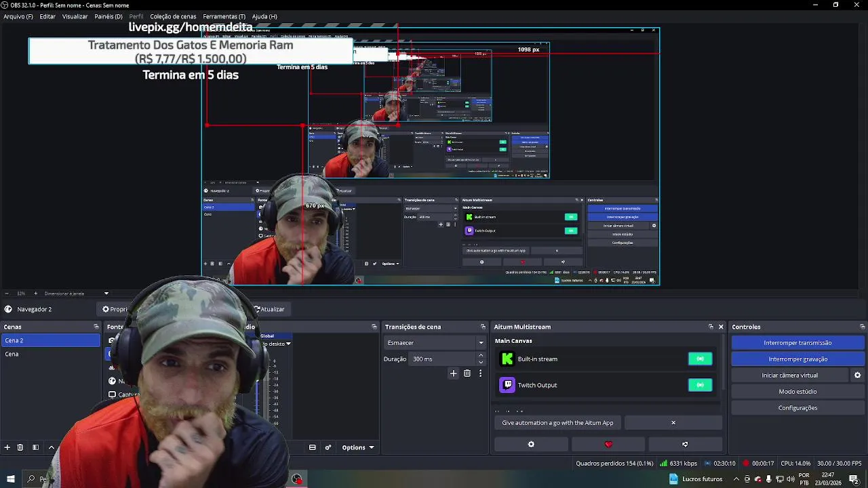Toggle mixer layout icon next to Options
This screenshot has width=868, height=488.
312,447
